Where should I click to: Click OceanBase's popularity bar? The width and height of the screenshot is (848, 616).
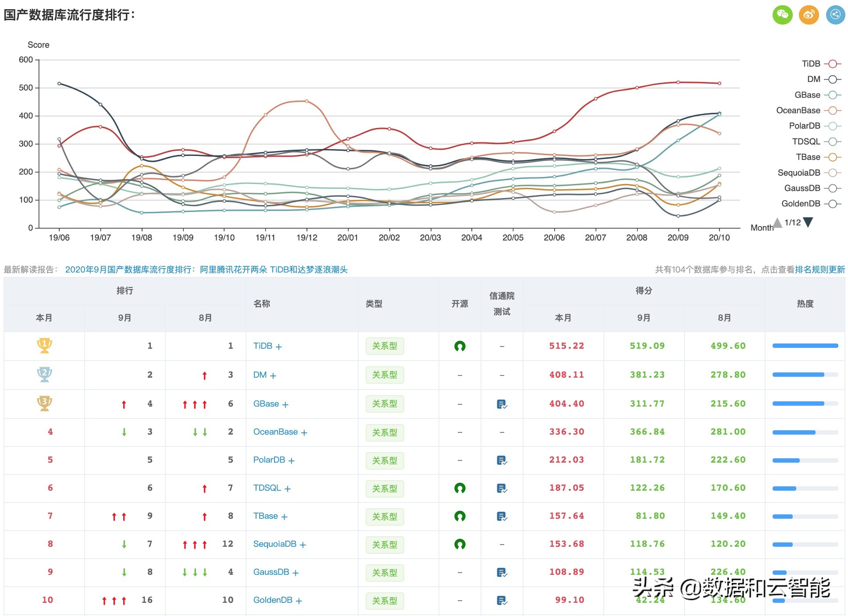point(805,432)
